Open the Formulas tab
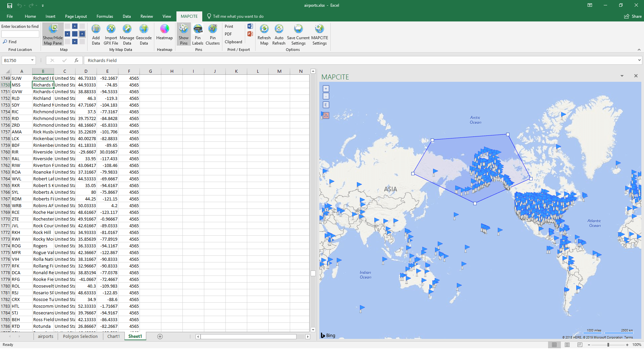Image resolution: width=644 pixels, height=362 pixels. tap(105, 16)
